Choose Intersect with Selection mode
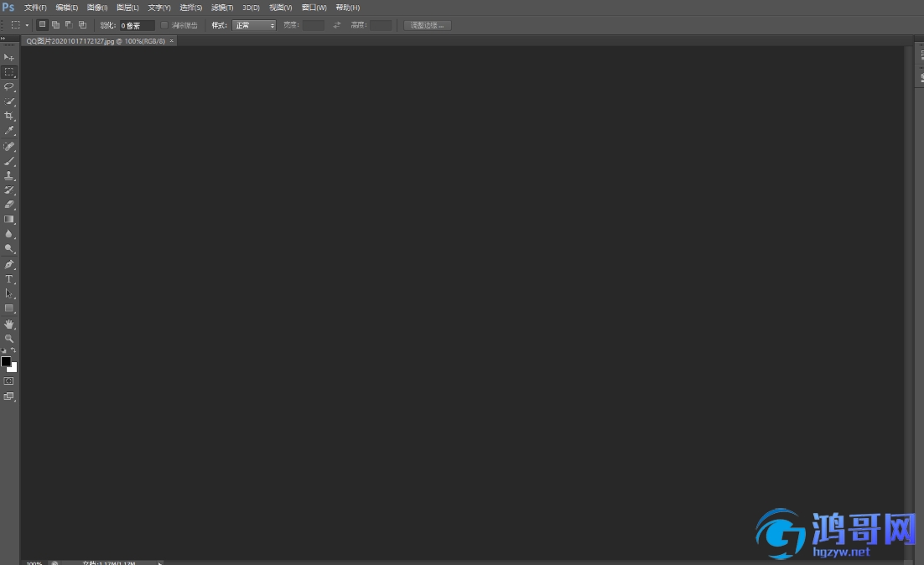The width and height of the screenshot is (924, 565). coord(82,25)
